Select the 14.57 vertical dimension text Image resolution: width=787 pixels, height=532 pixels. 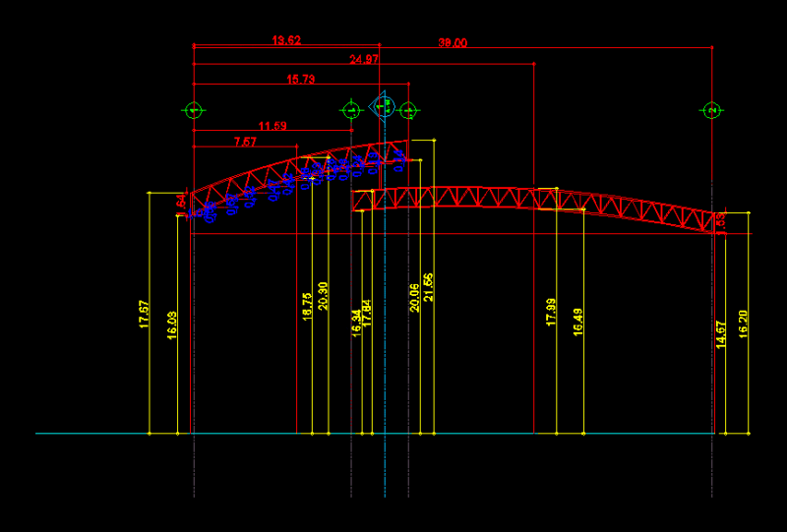click(721, 334)
